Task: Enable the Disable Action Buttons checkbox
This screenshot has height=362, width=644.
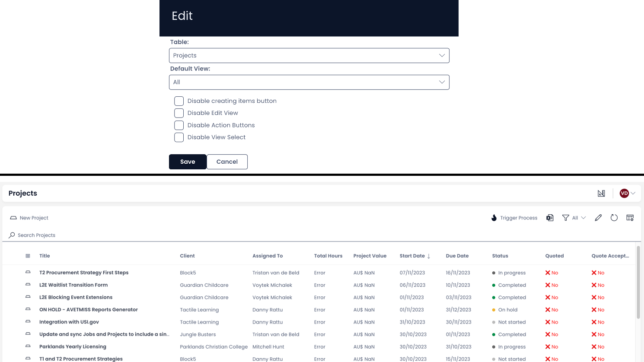Action: coord(179,125)
